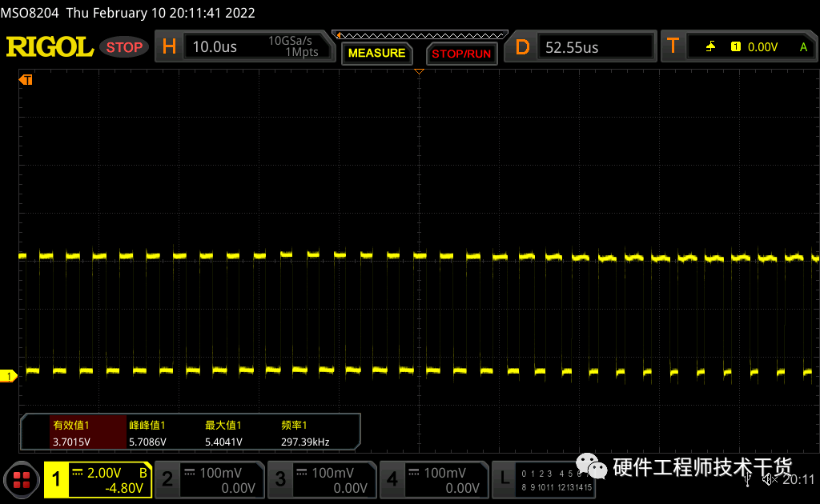
Task: Open trigger T settings label
Action: (673, 46)
